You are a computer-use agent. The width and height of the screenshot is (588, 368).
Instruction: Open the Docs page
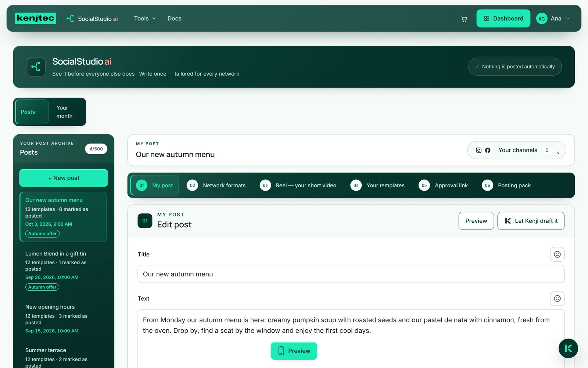[x=174, y=18]
